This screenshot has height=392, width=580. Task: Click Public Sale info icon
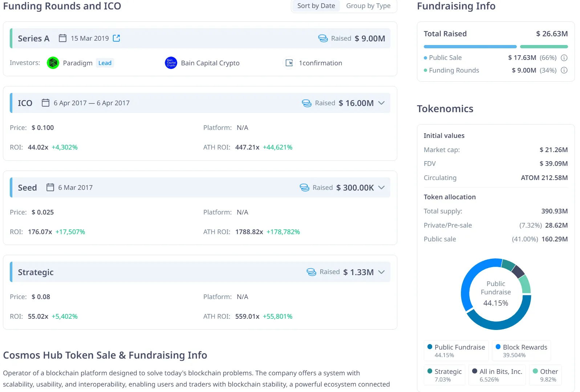pyautogui.click(x=564, y=58)
